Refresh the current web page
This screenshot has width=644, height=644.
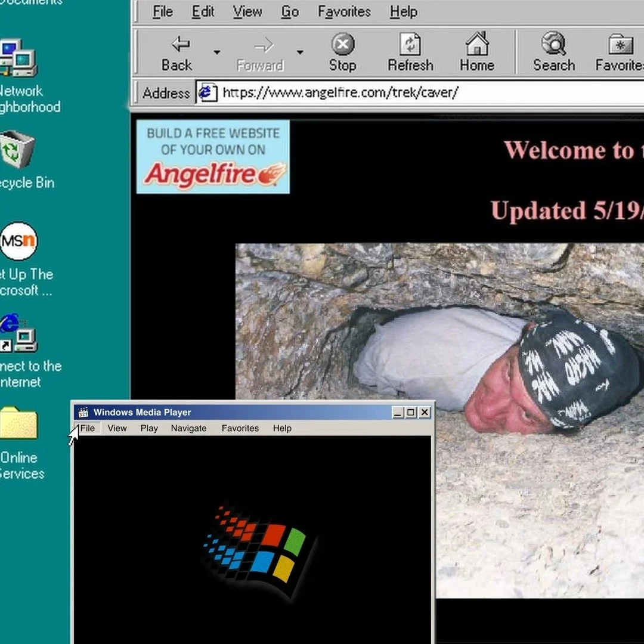410,52
